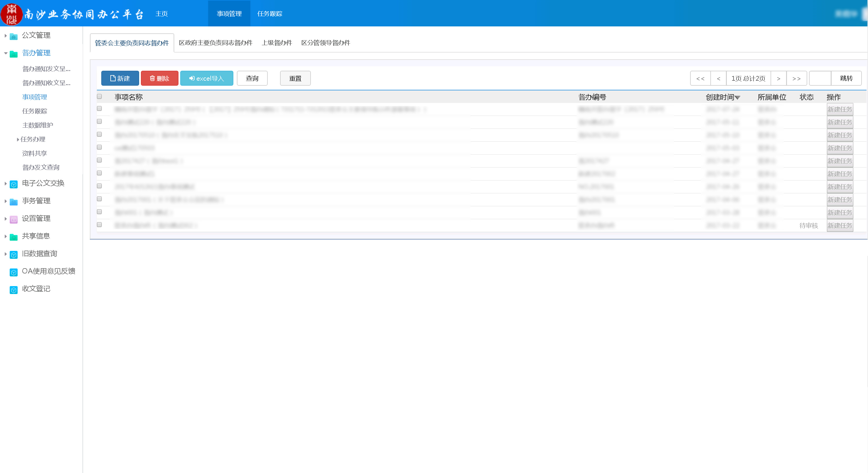
Task: Click the 状态 column header
Action: coord(807,97)
